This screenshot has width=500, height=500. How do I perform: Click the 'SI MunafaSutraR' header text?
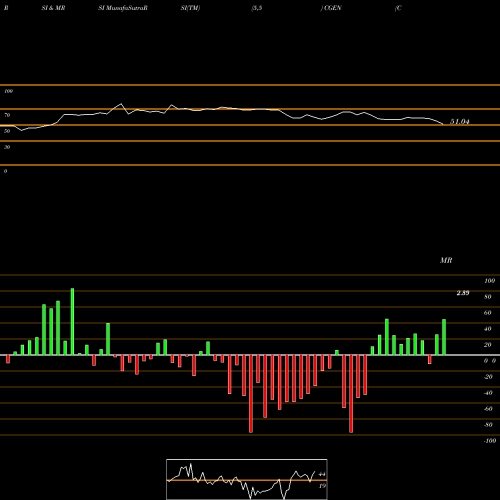click(123, 8)
